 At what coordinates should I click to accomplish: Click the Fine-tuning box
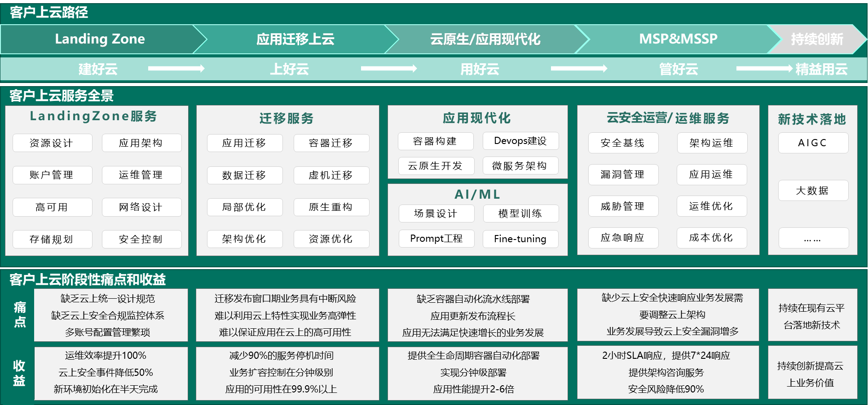[x=521, y=239]
